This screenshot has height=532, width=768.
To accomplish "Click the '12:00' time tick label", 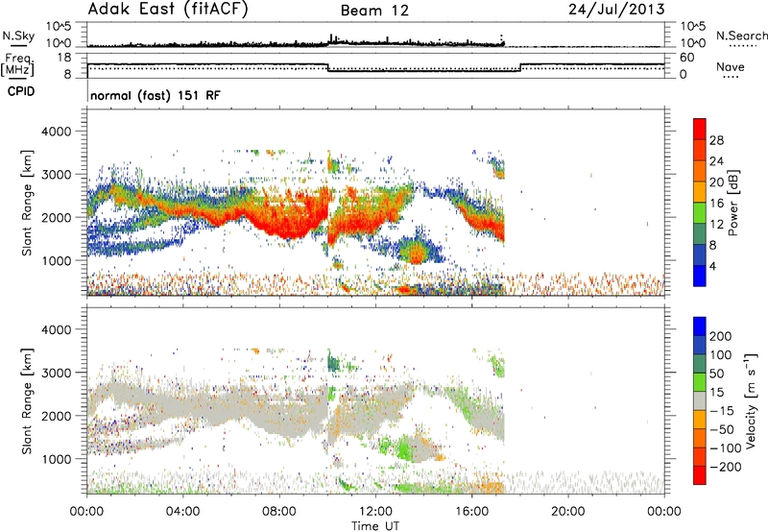I will (x=375, y=512).
